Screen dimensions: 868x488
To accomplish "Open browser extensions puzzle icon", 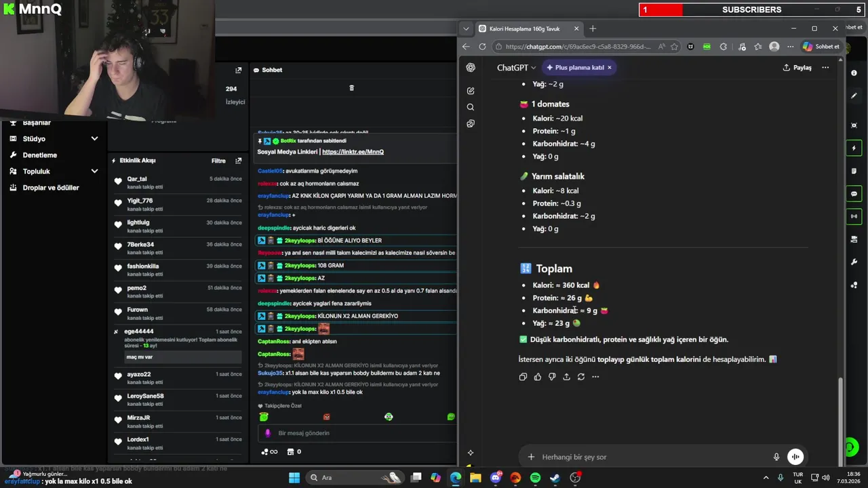I will (723, 47).
